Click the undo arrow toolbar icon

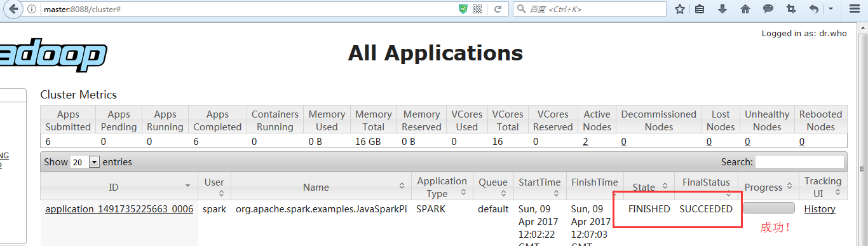(815, 9)
